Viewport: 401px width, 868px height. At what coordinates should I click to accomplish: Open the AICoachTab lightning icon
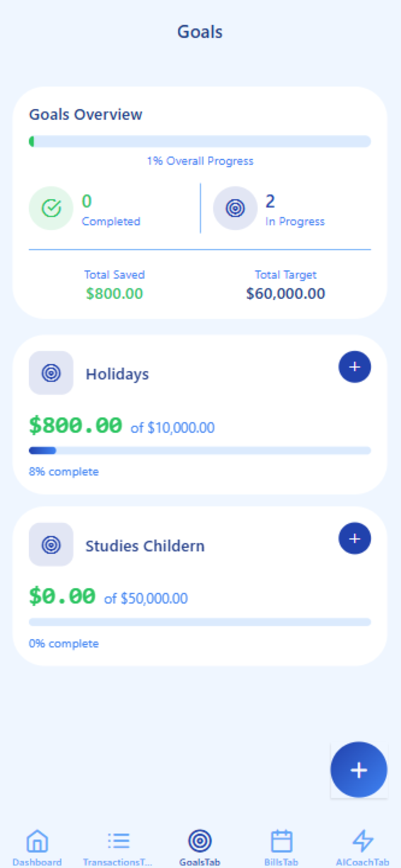pos(363,841)
